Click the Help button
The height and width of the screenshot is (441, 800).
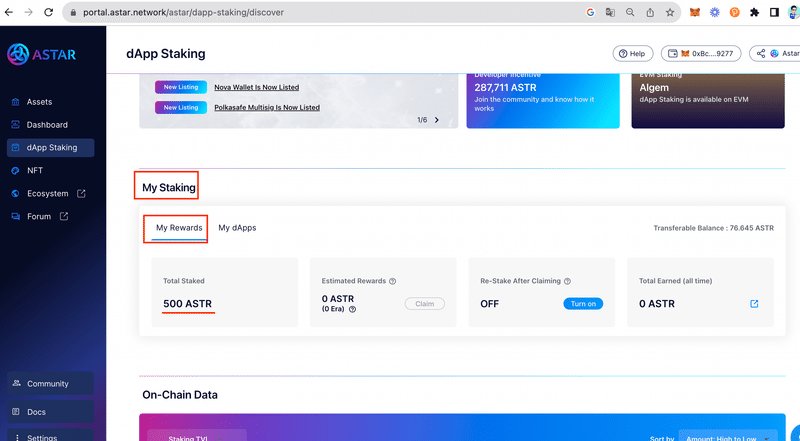633,54
